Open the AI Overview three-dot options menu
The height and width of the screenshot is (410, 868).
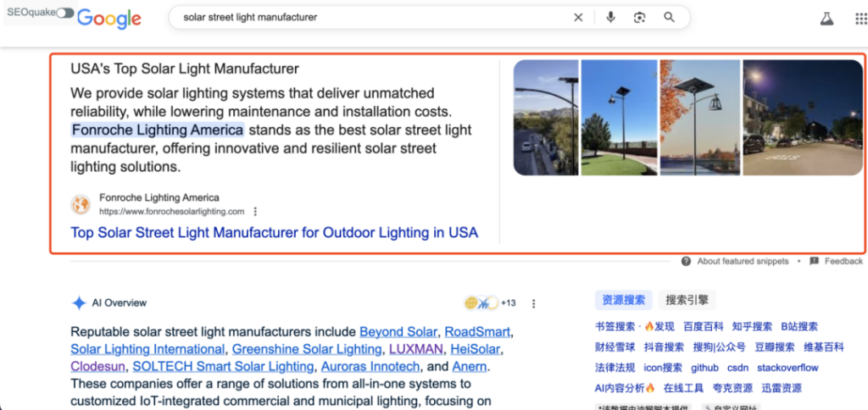pyautogui.click(x=533, y=303)
